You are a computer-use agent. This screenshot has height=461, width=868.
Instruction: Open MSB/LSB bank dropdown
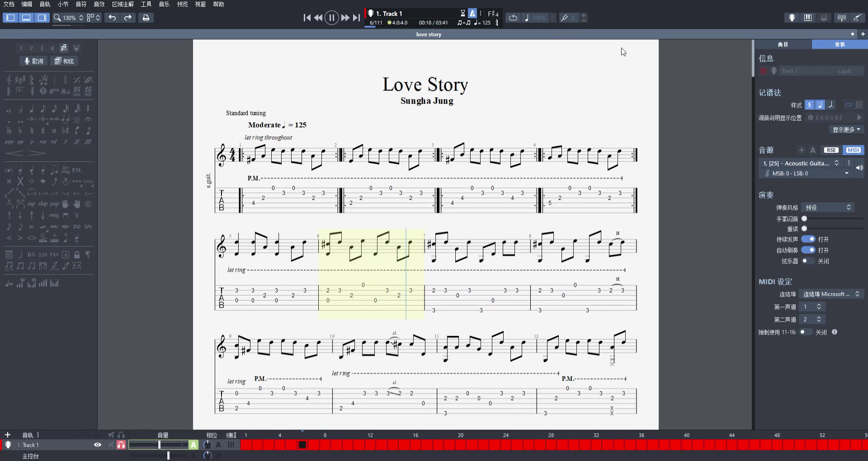click(806, 174)
